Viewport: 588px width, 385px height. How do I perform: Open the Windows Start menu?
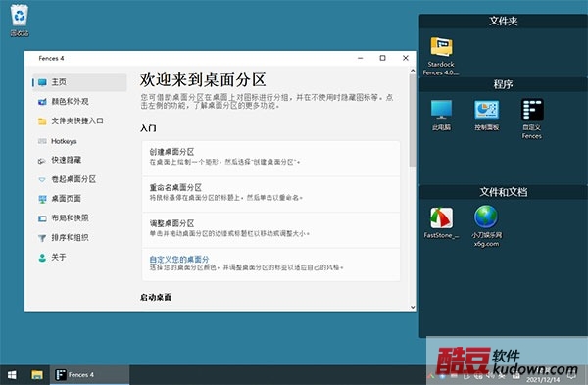pos(12,375)
